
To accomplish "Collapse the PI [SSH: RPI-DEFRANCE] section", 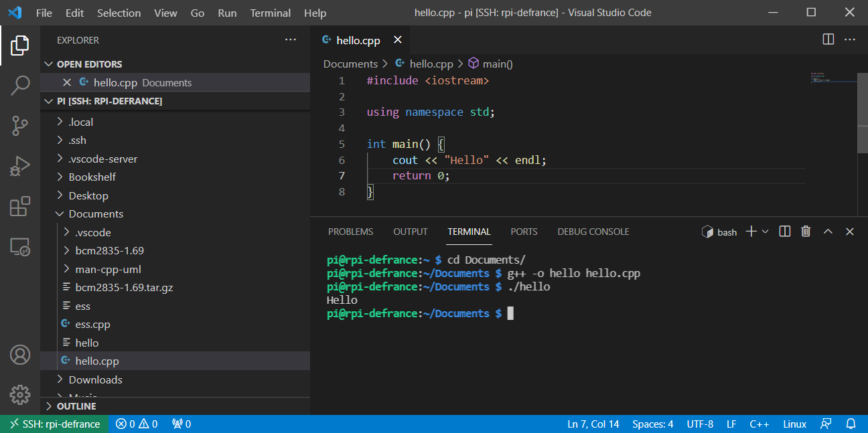I will (x=175, y=101).
